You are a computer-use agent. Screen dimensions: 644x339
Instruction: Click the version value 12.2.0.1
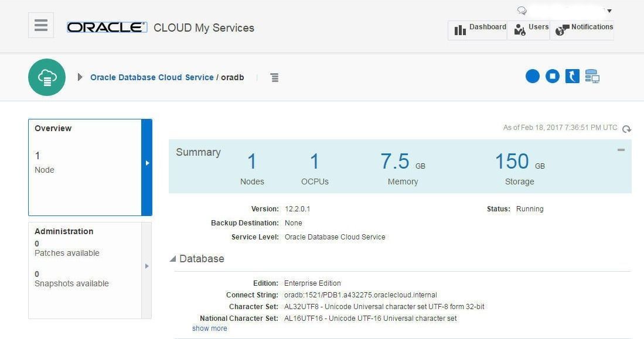click(x=297, y=209)
